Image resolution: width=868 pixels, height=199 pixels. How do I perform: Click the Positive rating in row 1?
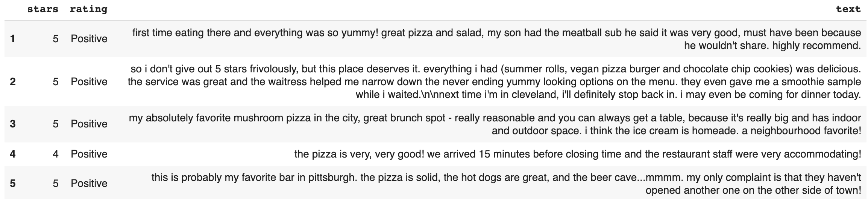(x=89, y=39)
